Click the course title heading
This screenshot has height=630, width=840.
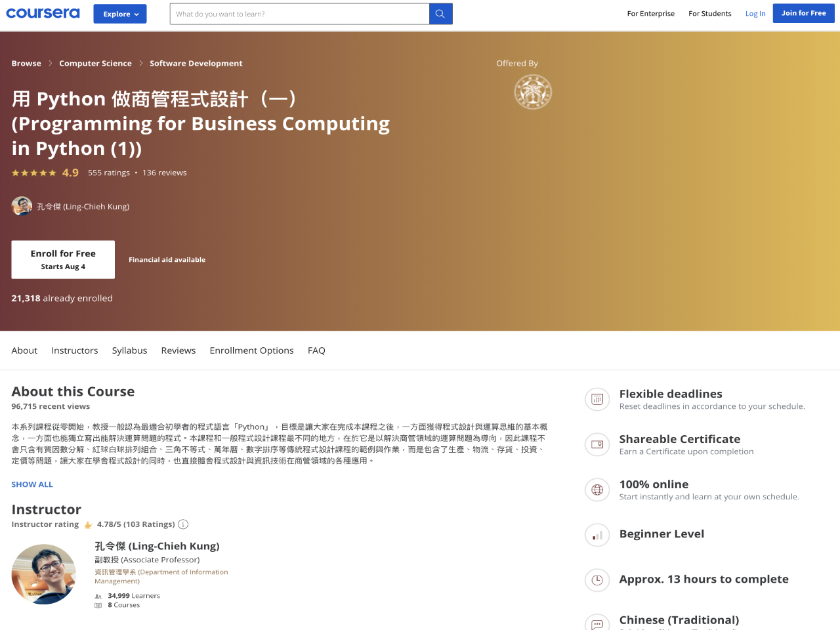click(201, 123)
